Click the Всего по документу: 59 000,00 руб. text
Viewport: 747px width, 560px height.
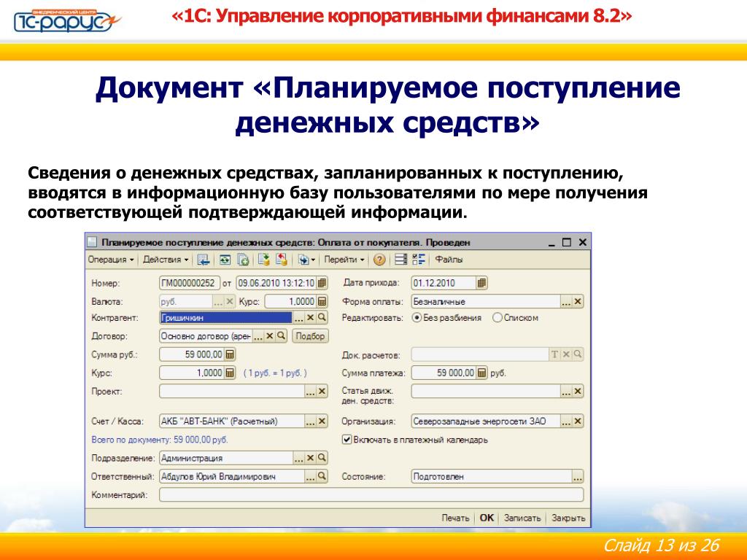pyautogui.click(x=160, y=440)
